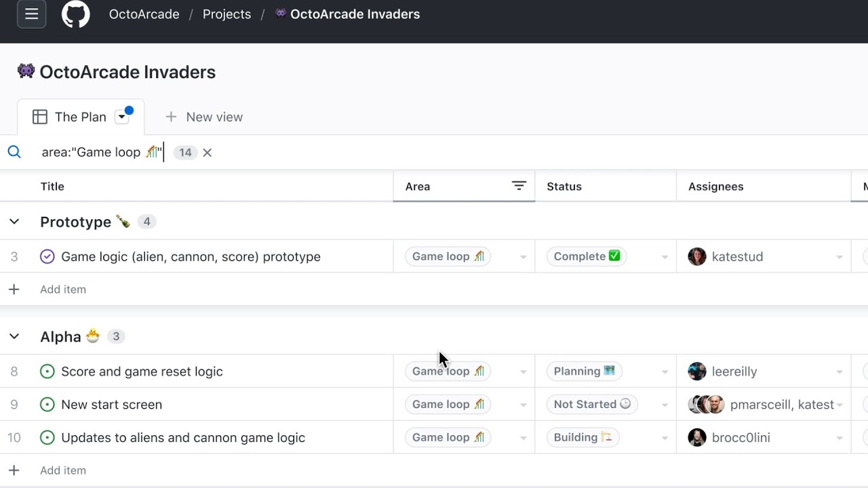Image resolution: width=868 pixels, height=488 pixels.
Task: Create a New view tab
Action: coord(204,117)
